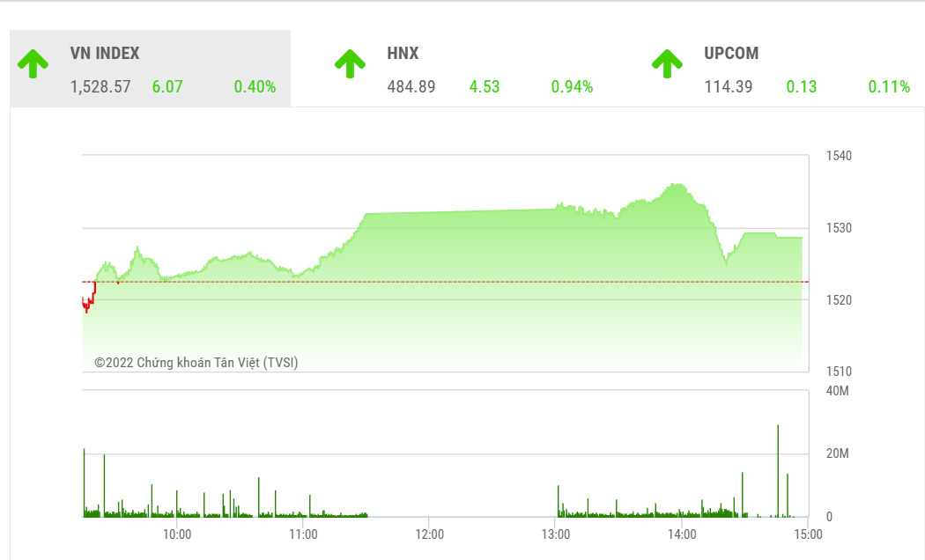This screenshot has height=560, width=925.
Task: Click the UPCOM 0.11% percent change
Action: (x=889, y=87)
